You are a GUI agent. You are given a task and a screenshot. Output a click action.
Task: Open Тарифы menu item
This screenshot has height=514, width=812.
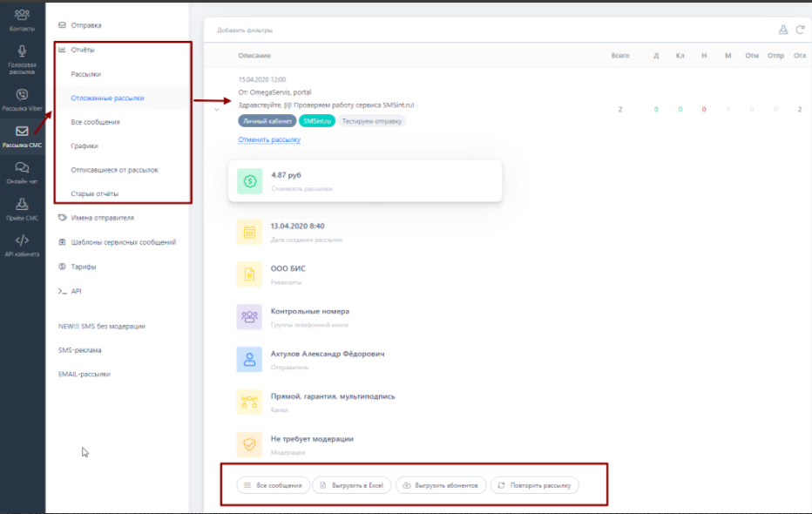tap(84, 266)
